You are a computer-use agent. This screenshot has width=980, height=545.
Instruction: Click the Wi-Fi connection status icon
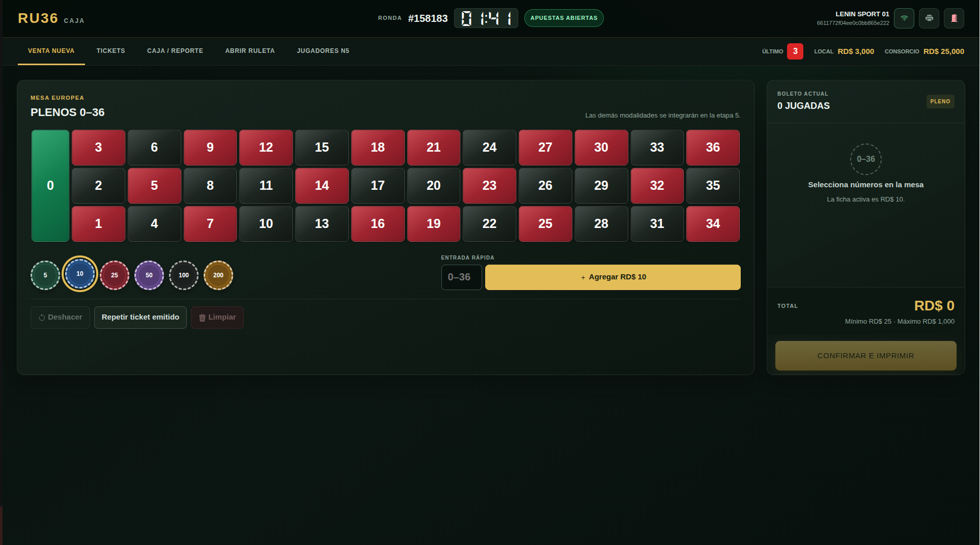point(904,18)
